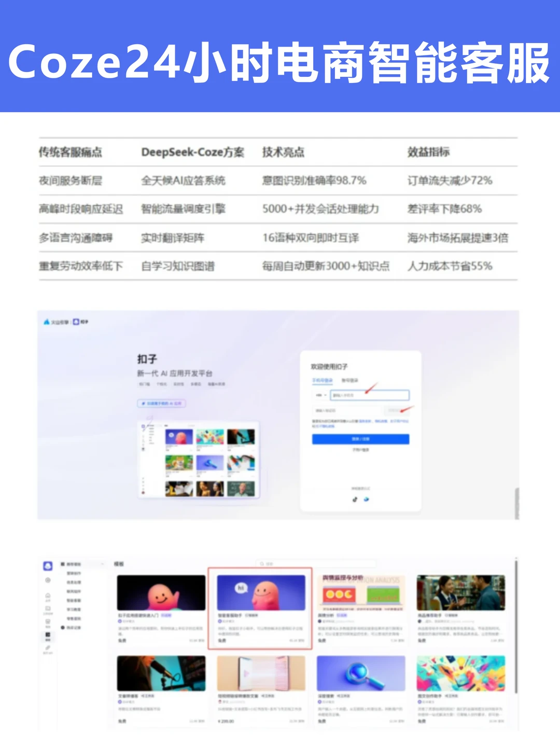Expand the 推荐模板 category header dropdown
560x747 pixels.
pyautogui.click(x=82, y=564)
